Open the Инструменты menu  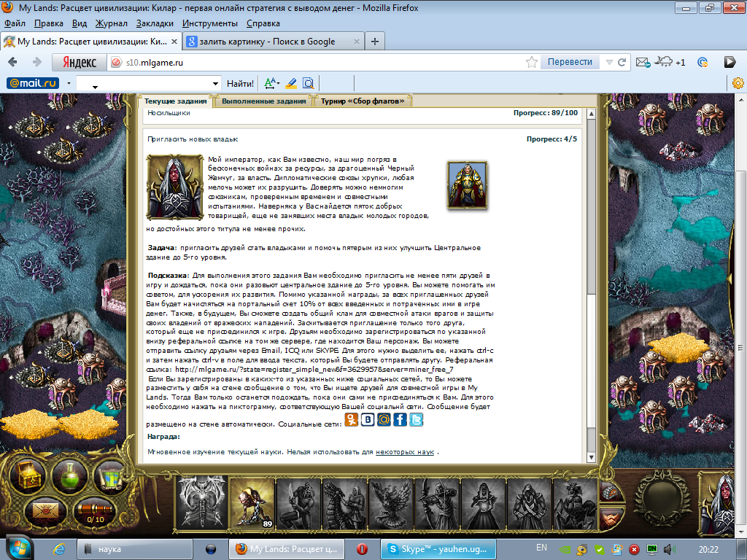209,23
